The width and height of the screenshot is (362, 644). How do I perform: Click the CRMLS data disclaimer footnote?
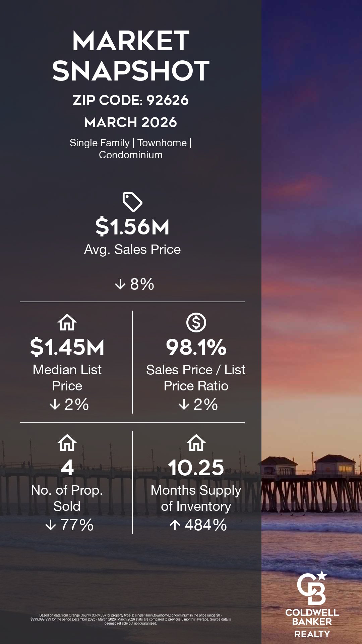click(131, 619)
